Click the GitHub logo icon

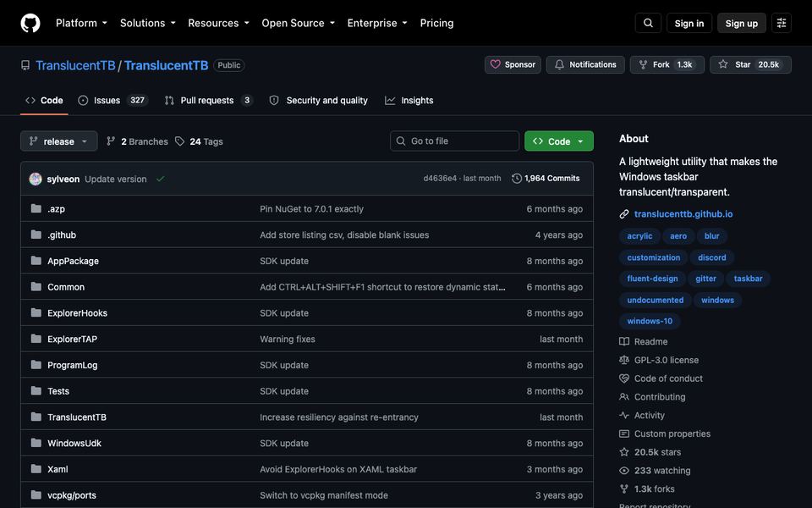[30, 23]
